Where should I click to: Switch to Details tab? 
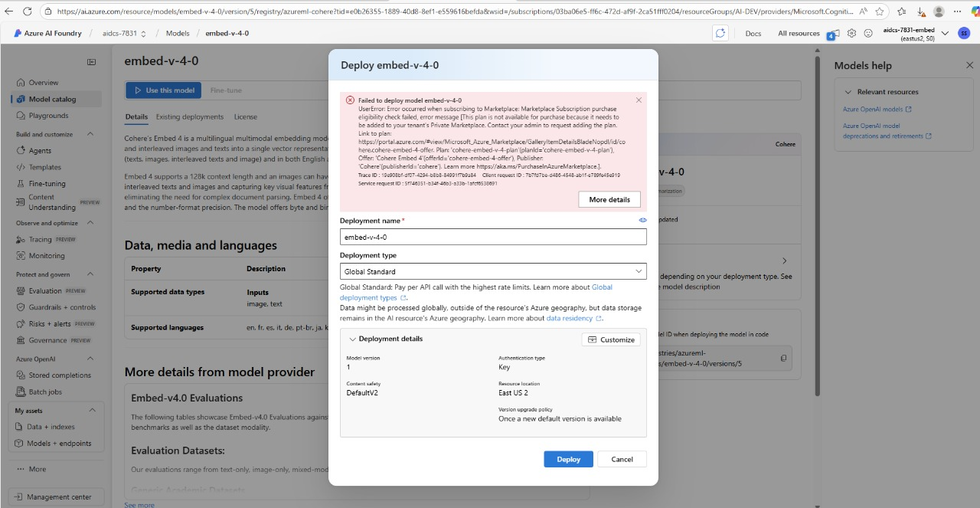(x=136, y=117)
